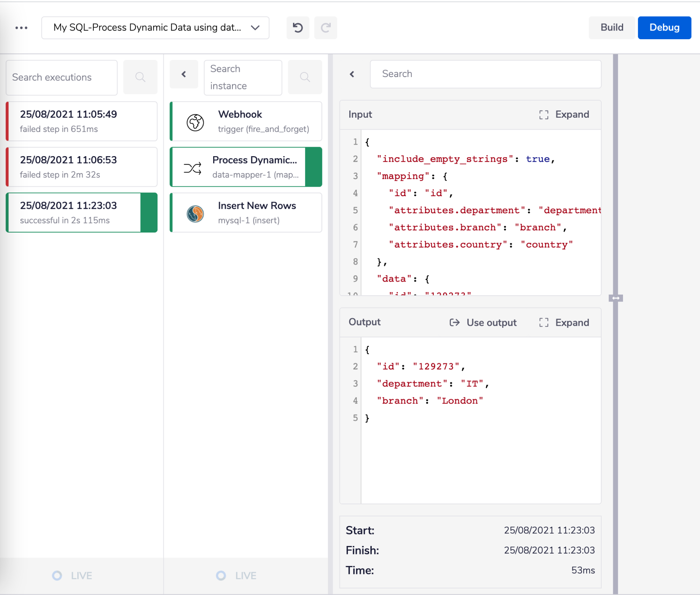Expand the Input JSON view
This screenshot has width=700, height=595.
(544, 114)
